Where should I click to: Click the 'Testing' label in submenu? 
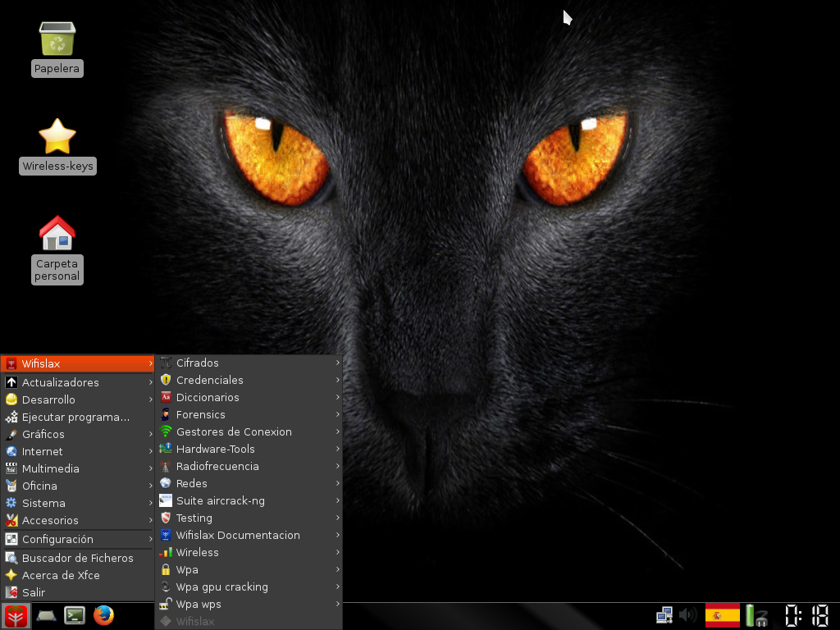point(194,518)
